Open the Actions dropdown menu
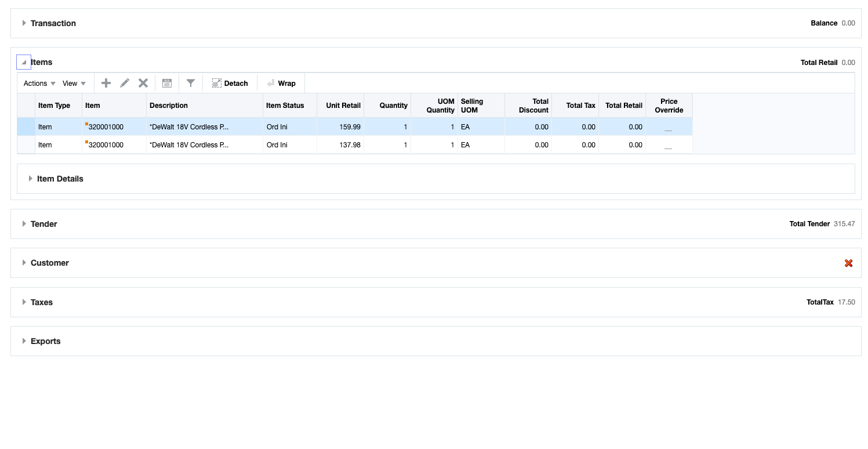 click(38, 82)
